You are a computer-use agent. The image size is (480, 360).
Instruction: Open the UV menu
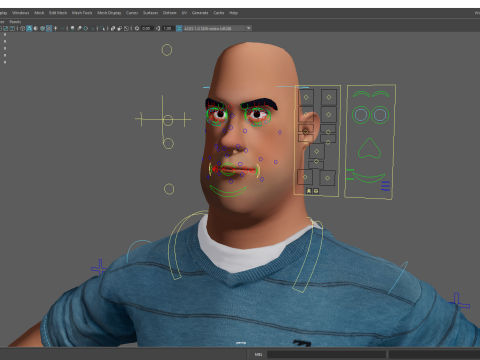coord(184,13)
